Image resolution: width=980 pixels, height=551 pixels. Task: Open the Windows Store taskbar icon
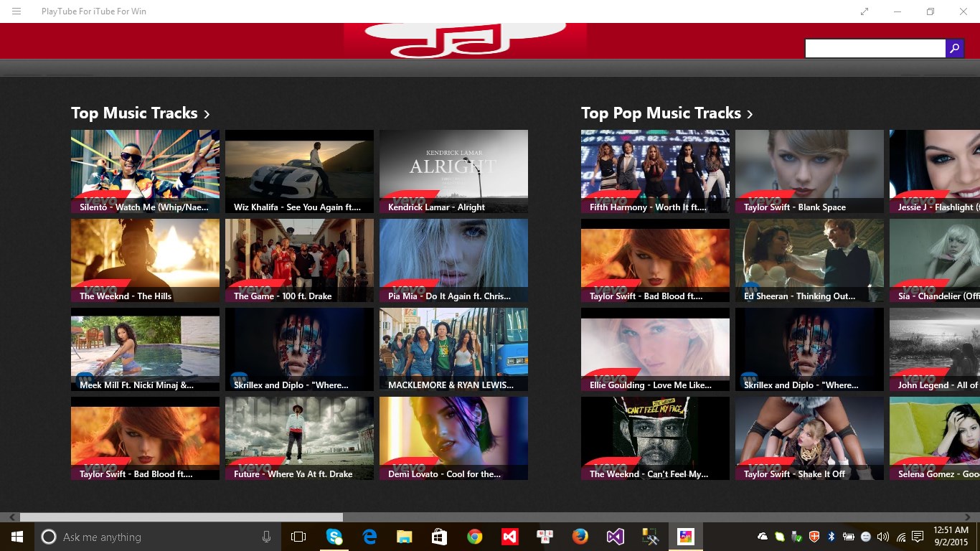(439, 537)
